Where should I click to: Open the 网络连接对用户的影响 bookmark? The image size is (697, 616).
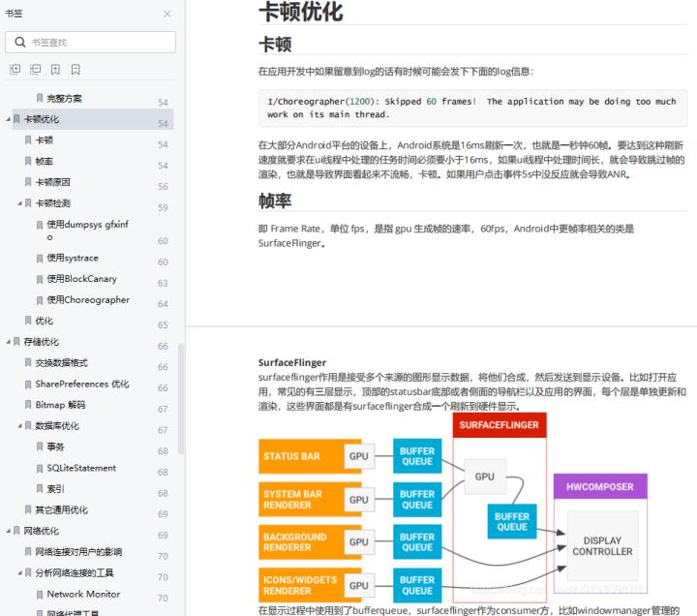click(x=78, y=552)
